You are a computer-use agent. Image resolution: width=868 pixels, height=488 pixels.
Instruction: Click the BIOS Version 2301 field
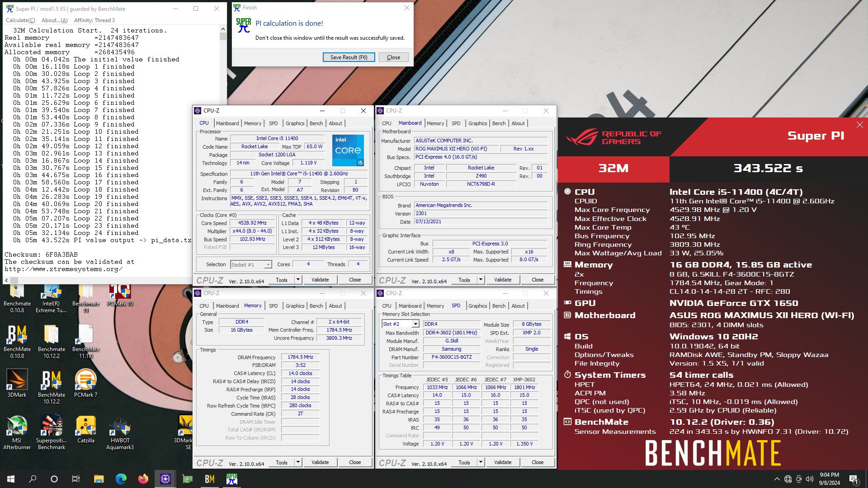481,213
